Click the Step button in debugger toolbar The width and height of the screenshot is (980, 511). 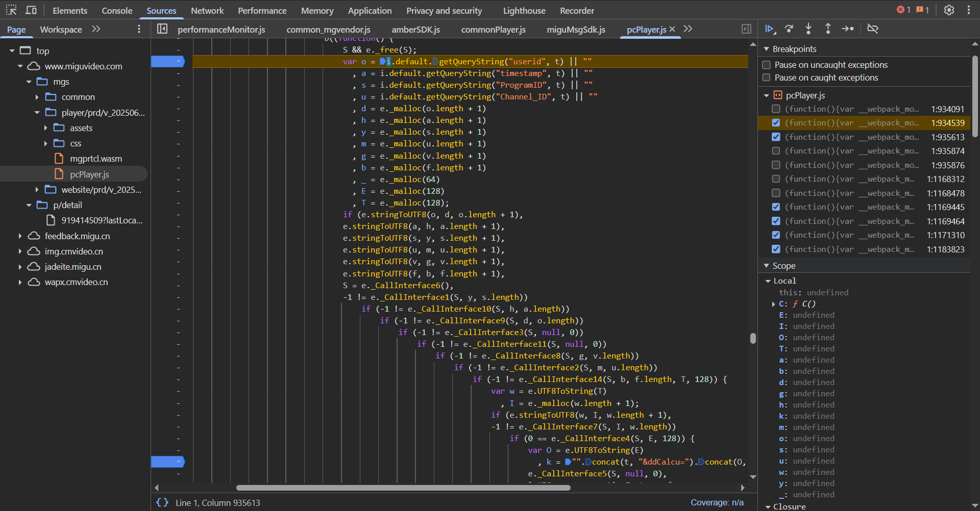pyautogui.click(x=848, y=29)
